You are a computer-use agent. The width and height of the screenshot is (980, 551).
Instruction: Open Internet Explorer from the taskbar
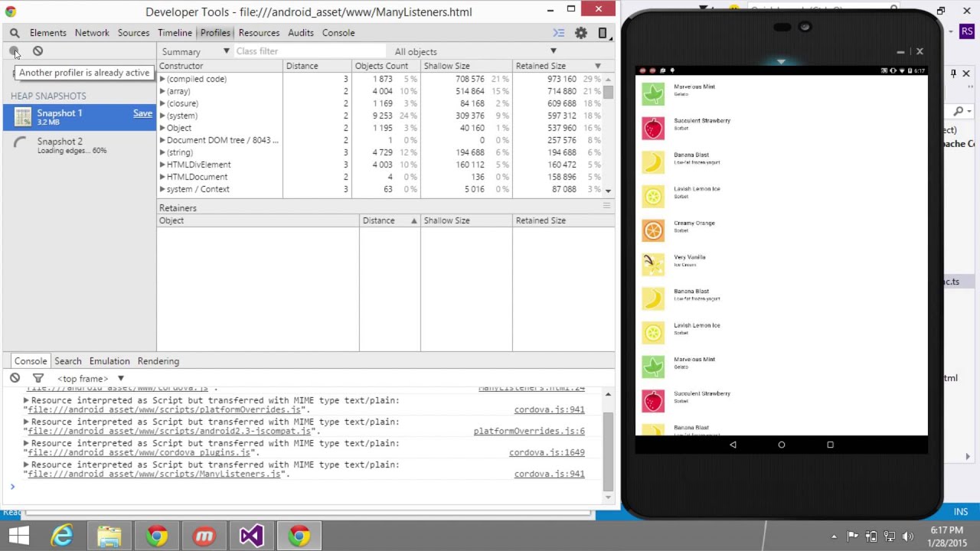tap(62, 536)
